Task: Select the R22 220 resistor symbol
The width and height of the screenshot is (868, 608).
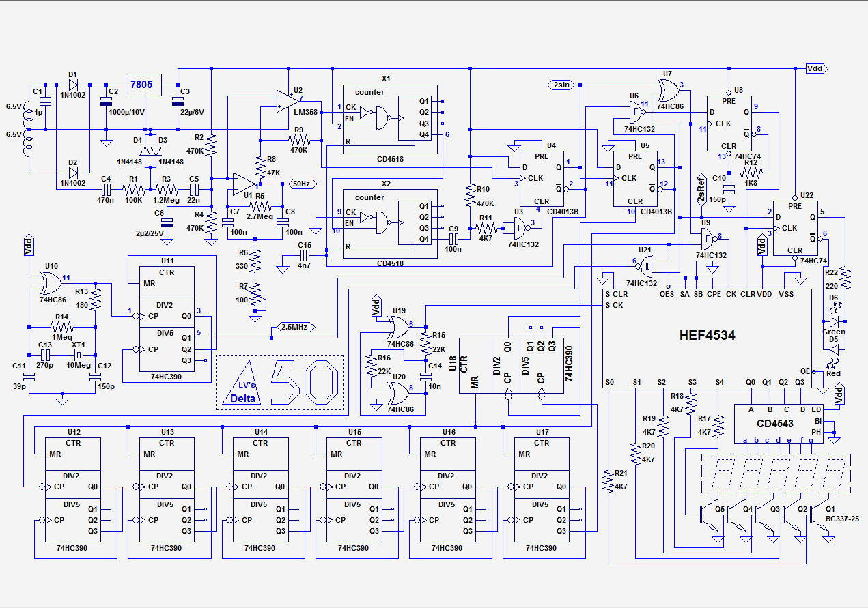Action: point(845,278)
